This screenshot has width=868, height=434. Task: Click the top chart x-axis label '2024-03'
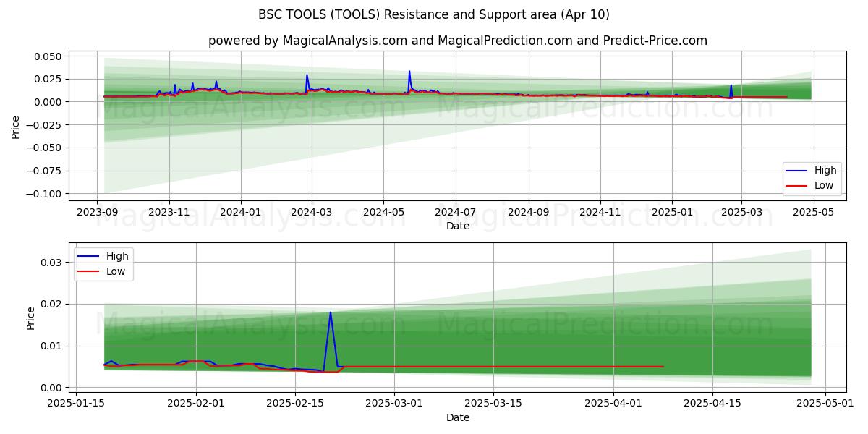[x=311, y=212]
